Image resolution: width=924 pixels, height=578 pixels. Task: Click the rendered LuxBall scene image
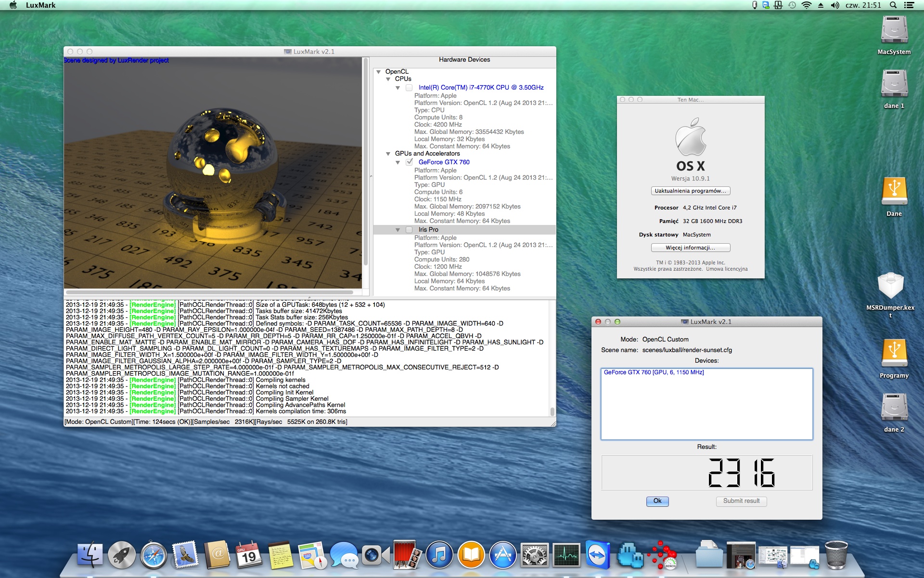pos(213,173)
